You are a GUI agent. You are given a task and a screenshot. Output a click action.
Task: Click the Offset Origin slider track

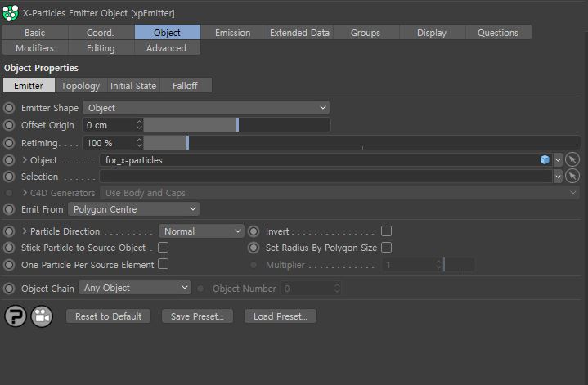point(237,125)
